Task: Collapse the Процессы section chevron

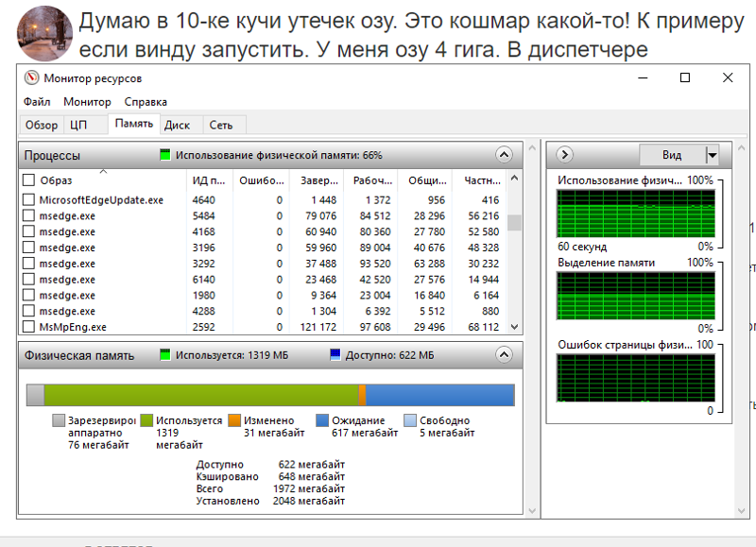Action: [x=504, y=155]
